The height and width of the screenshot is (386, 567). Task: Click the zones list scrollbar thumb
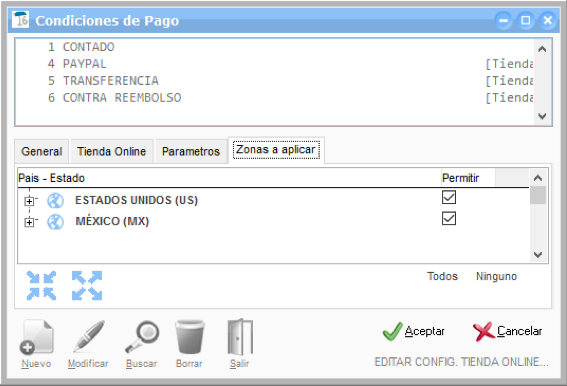tap(538, 195)
